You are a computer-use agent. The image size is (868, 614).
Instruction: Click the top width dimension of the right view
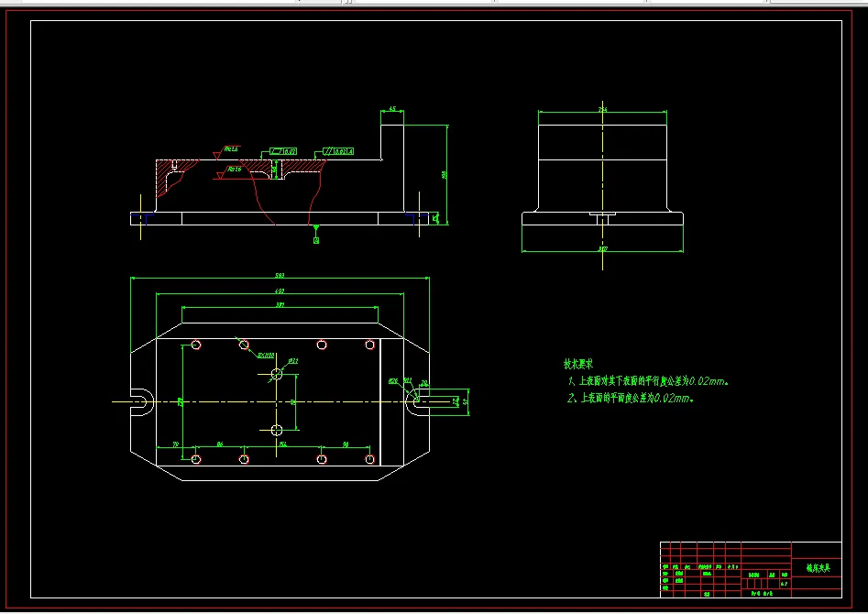click(602, 110)
